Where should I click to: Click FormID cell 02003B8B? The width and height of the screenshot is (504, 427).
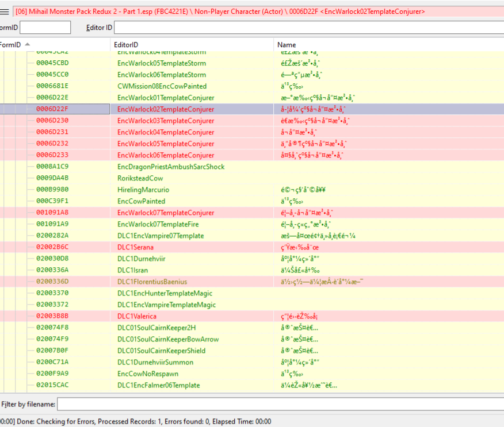coord(52,316)
